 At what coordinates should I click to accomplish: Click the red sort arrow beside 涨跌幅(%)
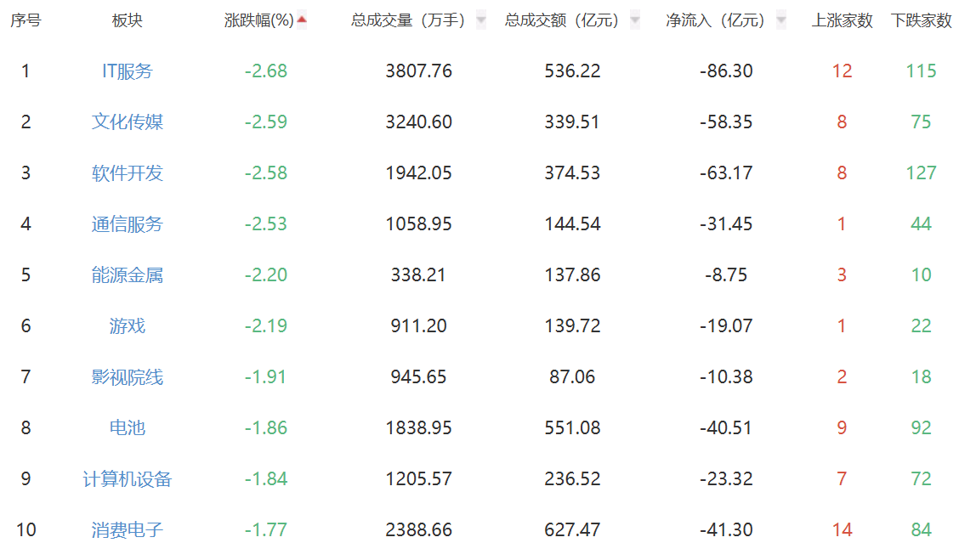(302, 20)
